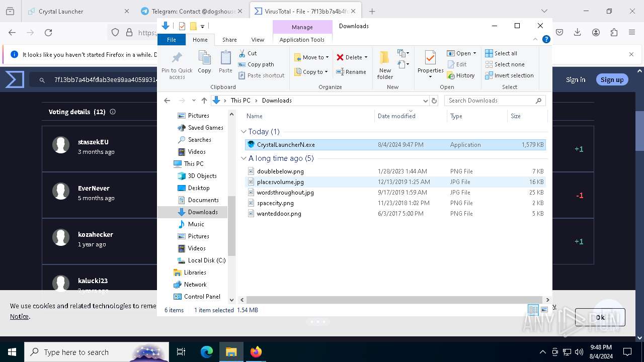Click Sign in link on VirusTotal
Screen dimensions: 644x362
[576, 79]
